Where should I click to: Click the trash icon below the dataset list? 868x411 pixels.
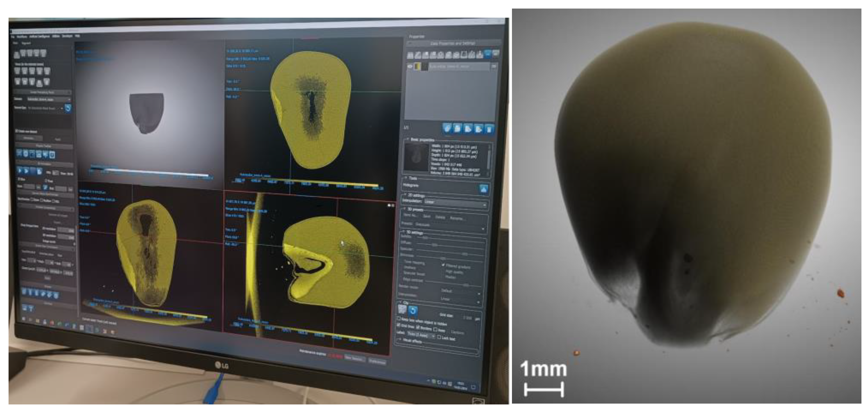click(x=490, y=129)
